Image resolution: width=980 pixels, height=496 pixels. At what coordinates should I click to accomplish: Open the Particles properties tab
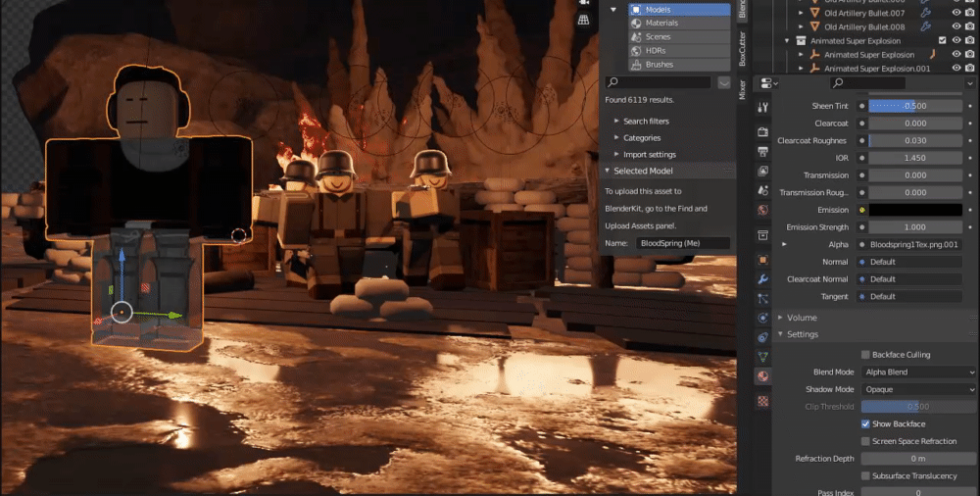coord(762,298)
